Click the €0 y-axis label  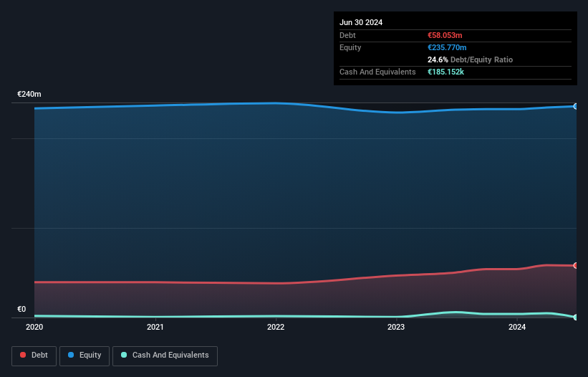tap(21, 309)
